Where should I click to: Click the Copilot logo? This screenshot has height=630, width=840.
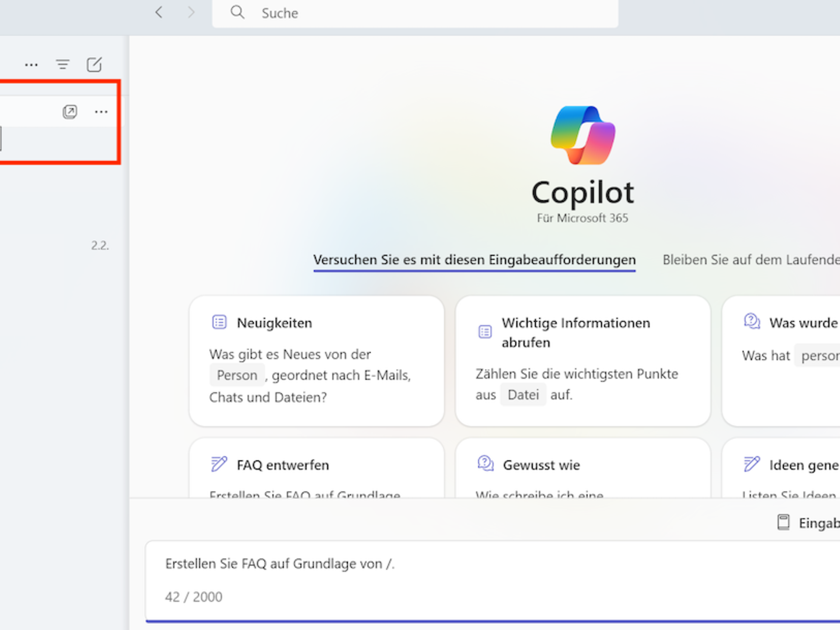point(582,135)
